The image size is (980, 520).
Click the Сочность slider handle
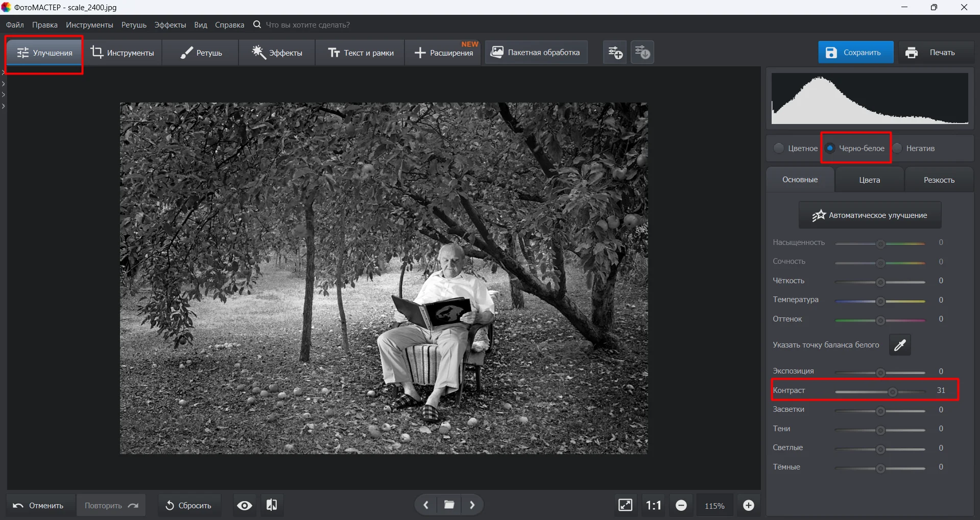click(x=880, y=263)
